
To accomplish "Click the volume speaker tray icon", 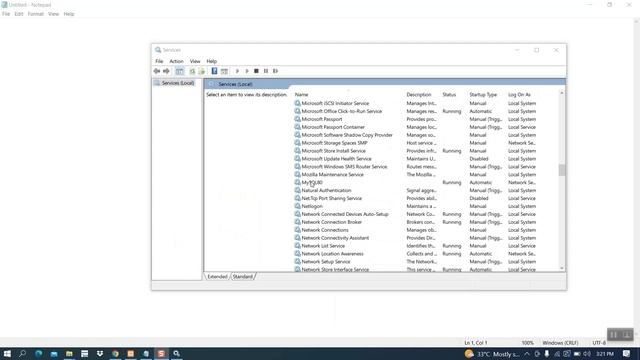I will tap(587, 354).
